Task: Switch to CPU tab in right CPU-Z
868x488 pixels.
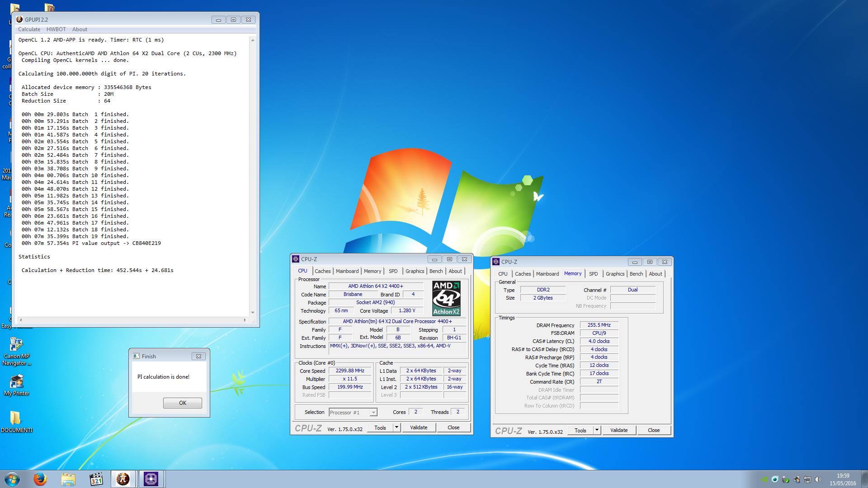Action: 503,274
